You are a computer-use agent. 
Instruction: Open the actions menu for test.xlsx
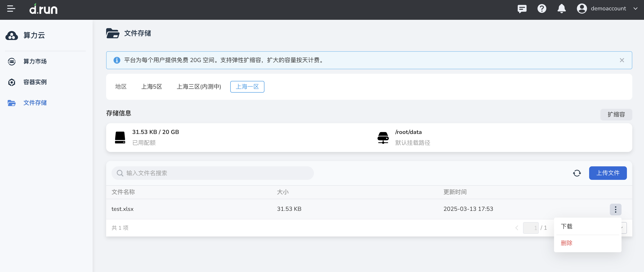tap(616, 210)
